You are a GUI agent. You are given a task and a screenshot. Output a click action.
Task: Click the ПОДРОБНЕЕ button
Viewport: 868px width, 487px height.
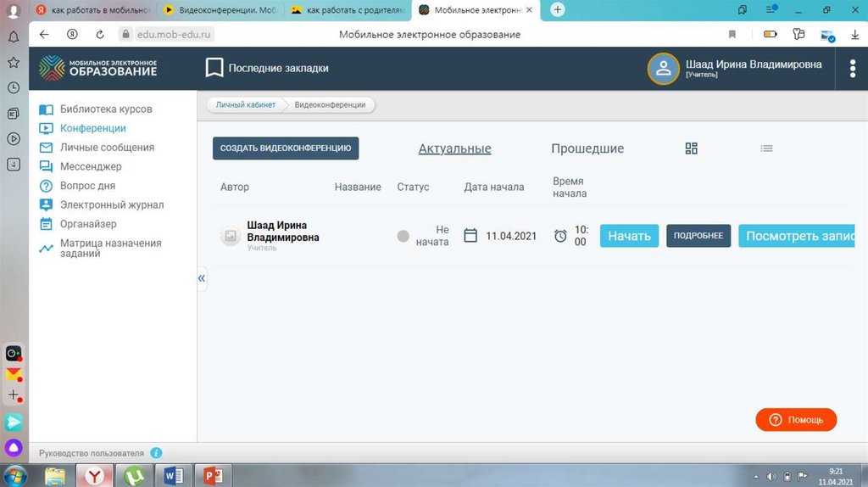pyautogui.click(x=698, y=236)
